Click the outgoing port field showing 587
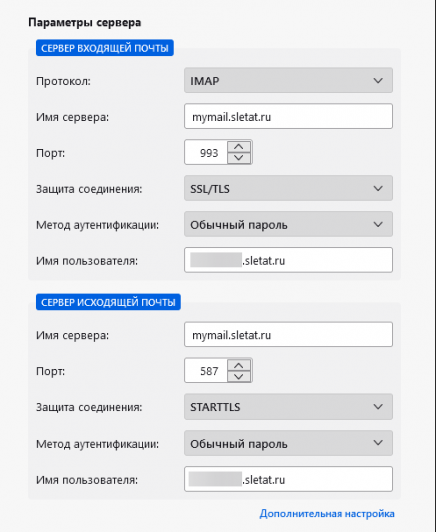 206,370
